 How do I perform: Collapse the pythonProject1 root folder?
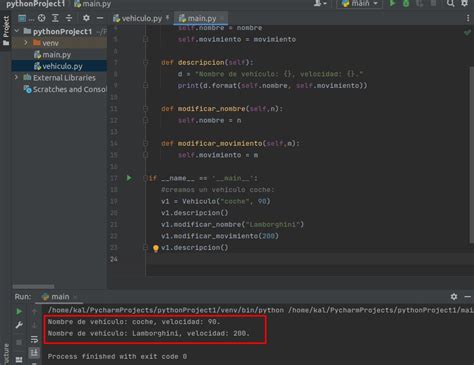click(17, 31)
